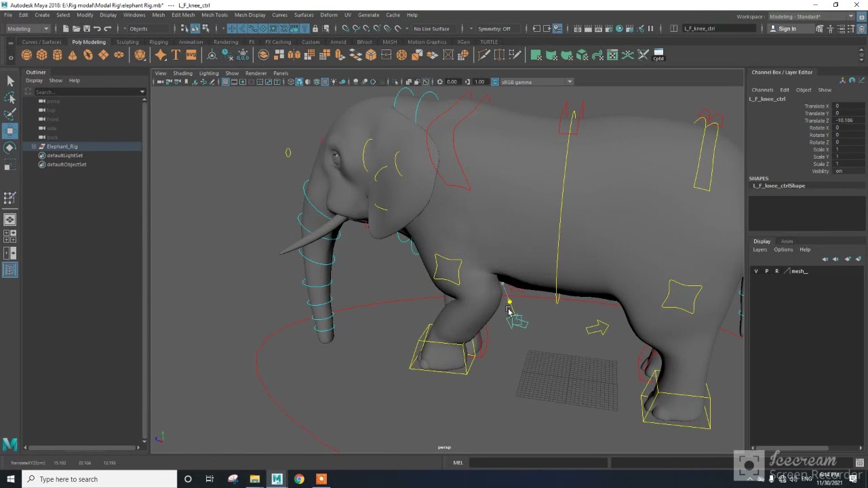Screen dimensions: 868x488
Task: Toggle V visibility of mesh_ layer
Action: (756, 271)
